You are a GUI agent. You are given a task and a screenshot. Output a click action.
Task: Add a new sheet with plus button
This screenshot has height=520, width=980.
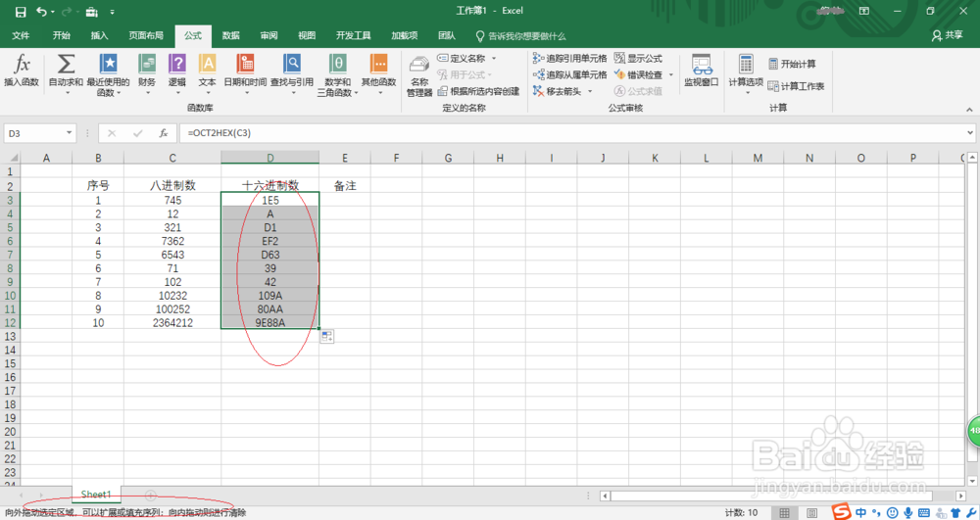pyautogui.click(x=150, y=496)
